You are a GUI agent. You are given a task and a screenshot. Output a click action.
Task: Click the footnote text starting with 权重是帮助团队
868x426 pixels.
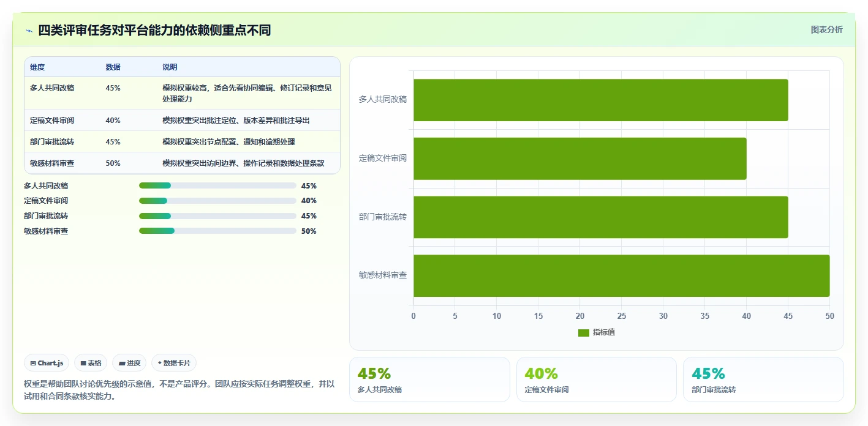(179, 390)
